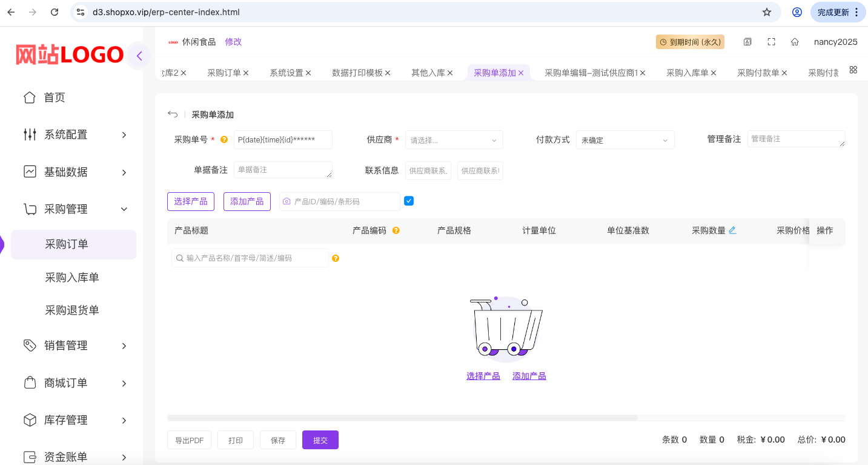Click the 选择产品 outlined button
Screen dimensions: 868x465
191,201
